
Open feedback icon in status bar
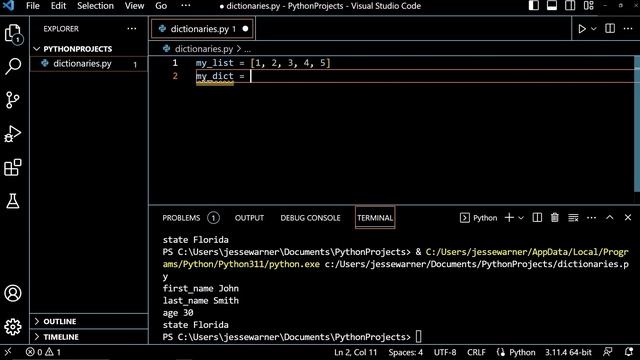(x=608, y=352)
